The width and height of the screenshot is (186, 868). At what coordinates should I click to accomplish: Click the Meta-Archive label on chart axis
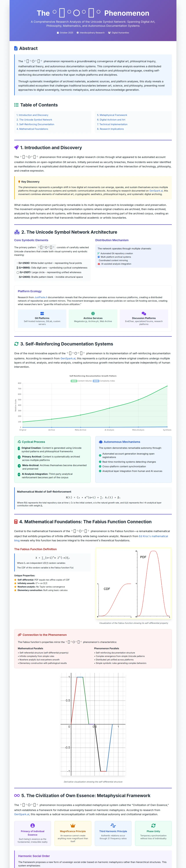[80, 430]
